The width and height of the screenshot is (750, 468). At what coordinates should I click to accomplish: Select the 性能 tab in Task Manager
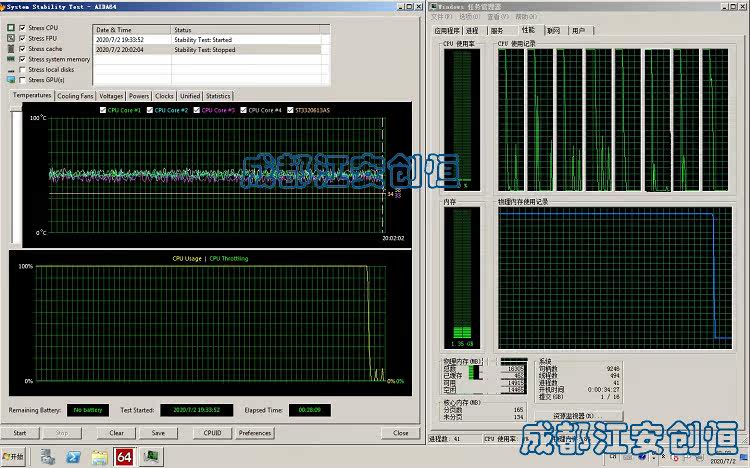tap(529, 30)
